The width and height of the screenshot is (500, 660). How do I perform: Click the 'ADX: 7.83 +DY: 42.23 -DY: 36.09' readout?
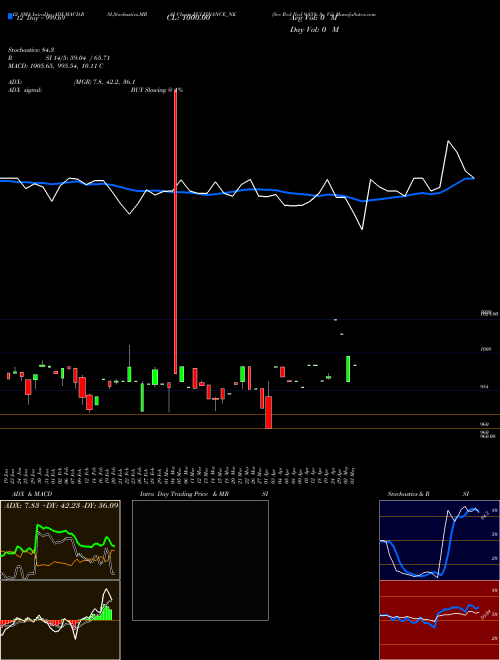coord(61,505)
